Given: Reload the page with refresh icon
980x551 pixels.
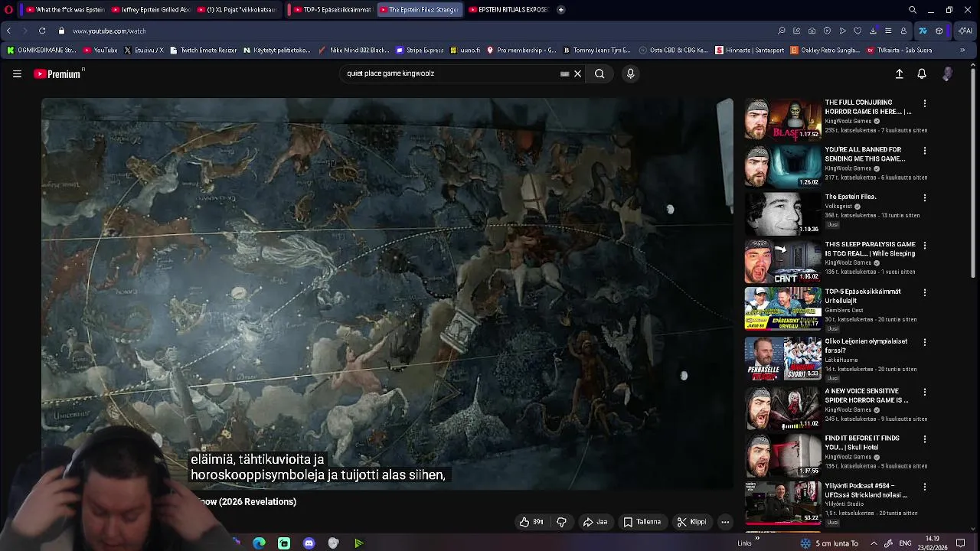Looking at the screenshot, I should (41, 31).
